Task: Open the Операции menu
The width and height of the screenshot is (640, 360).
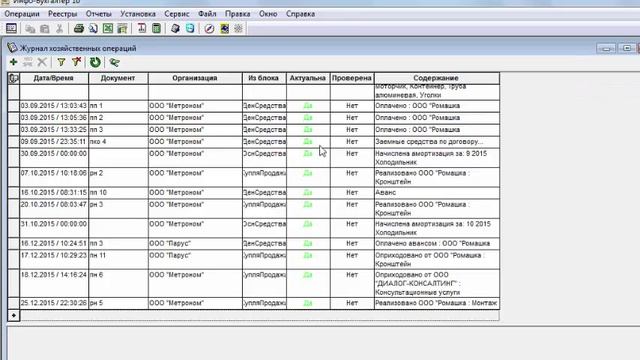Action: pos(22,14)
